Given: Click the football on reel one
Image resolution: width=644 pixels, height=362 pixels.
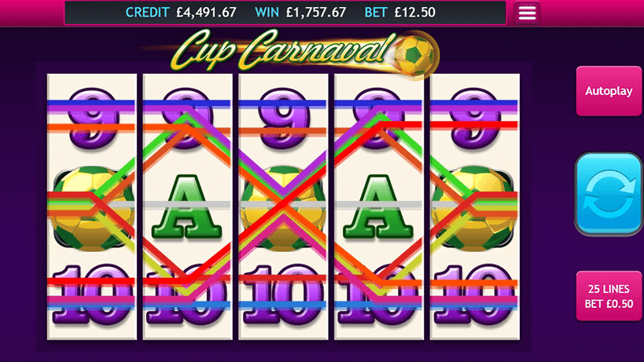Looking at the screenshot, I should pyautogui.click(x=92, y=208).
